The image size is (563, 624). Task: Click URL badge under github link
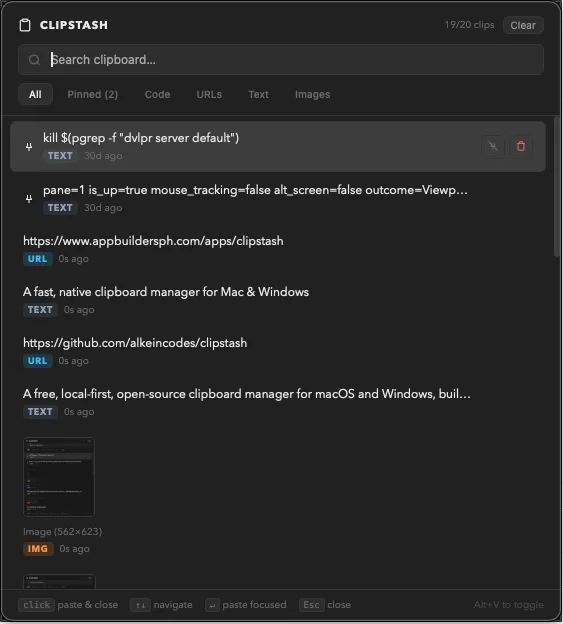coord(37,361)
